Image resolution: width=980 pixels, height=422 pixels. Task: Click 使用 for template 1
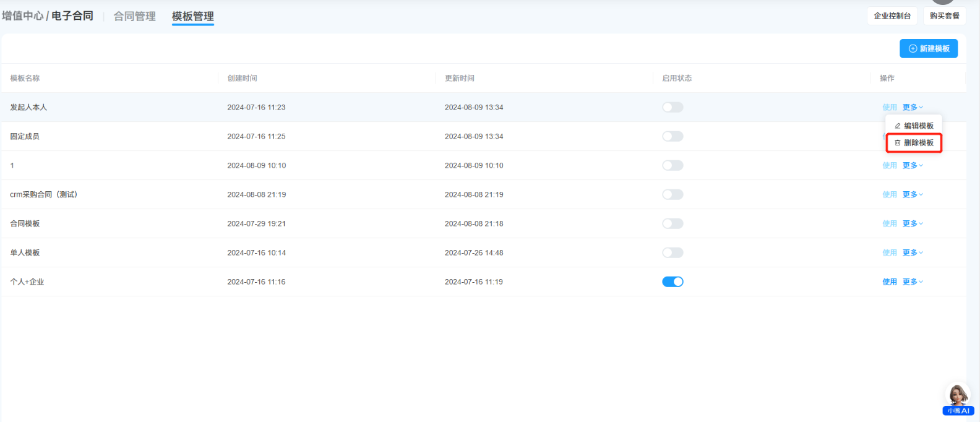[x=890, y=165]
